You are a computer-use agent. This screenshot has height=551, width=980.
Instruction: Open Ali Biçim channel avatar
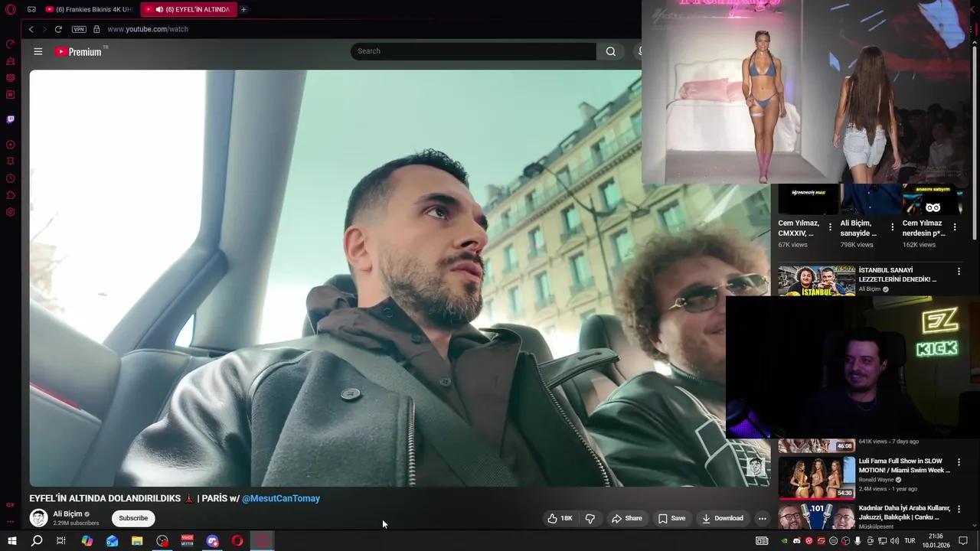38,518
